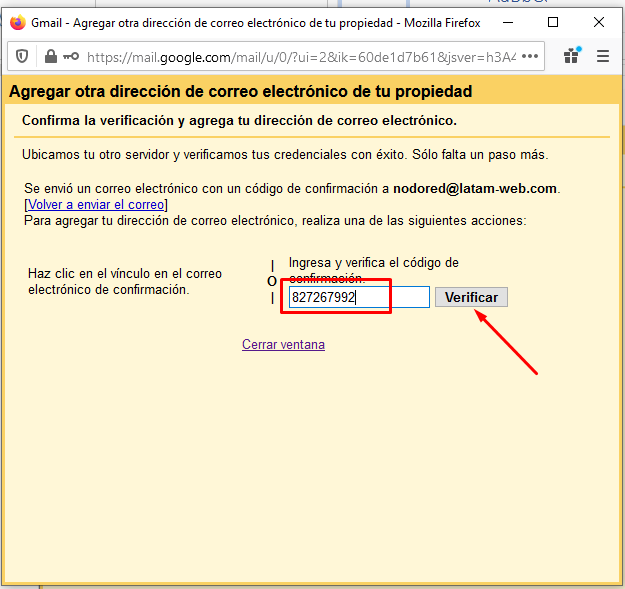Minimize the Firefox window
Viewport: 625px width, 589px height.
coord(508,22)
